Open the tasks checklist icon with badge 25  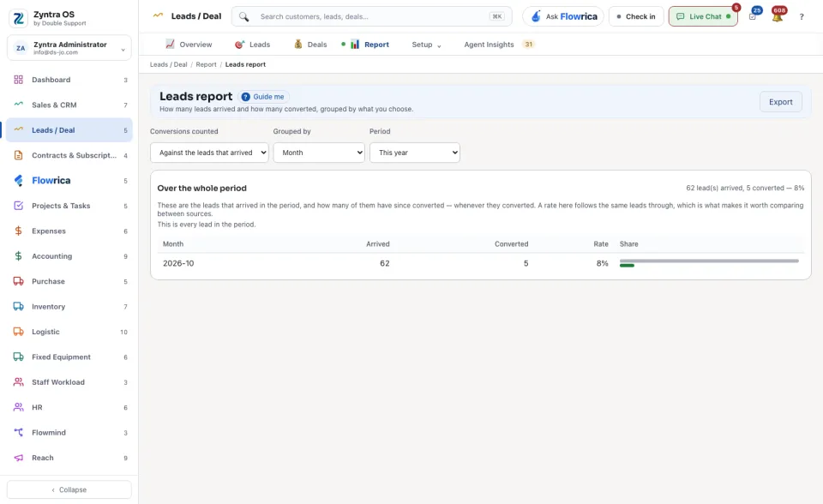coord(753,17)
